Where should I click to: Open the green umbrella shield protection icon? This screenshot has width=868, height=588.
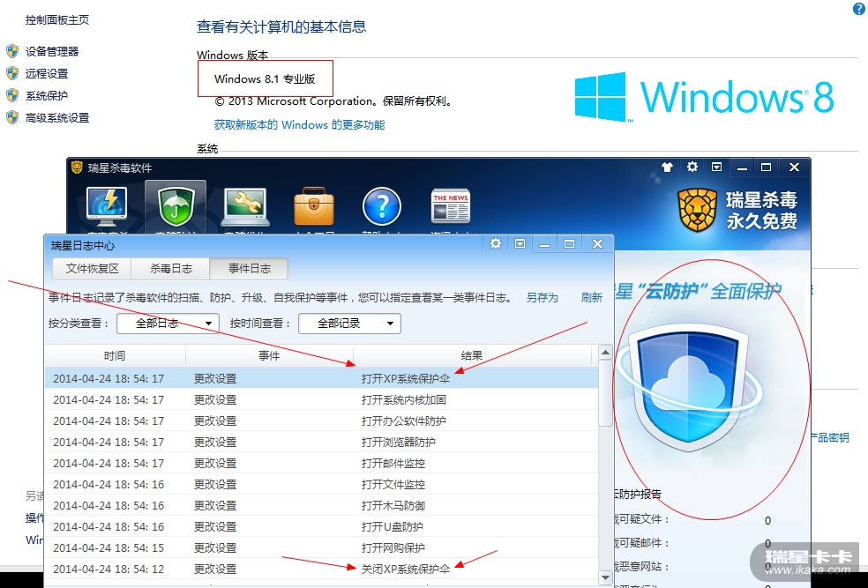coord(176,207)
